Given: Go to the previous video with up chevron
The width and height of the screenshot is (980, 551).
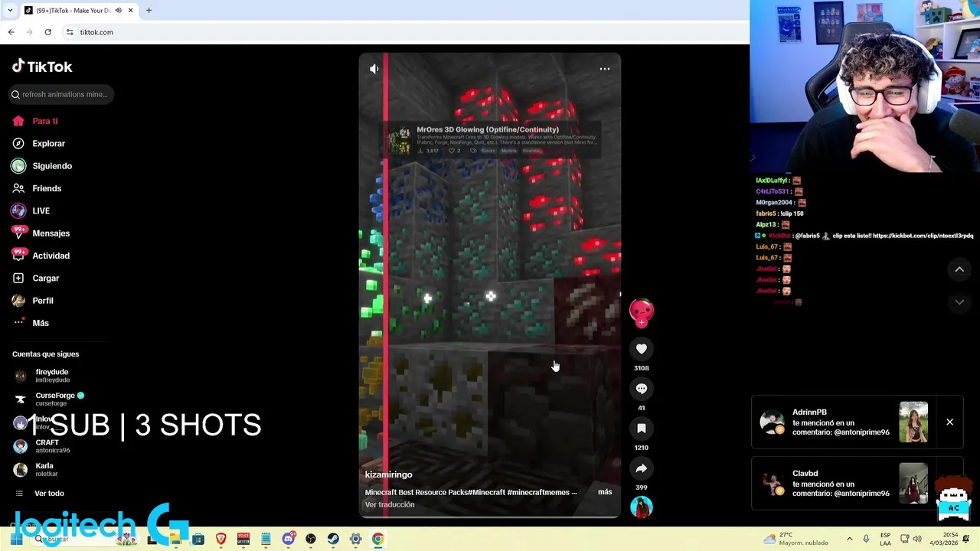Looking at the screenshot, I should 959,269.
